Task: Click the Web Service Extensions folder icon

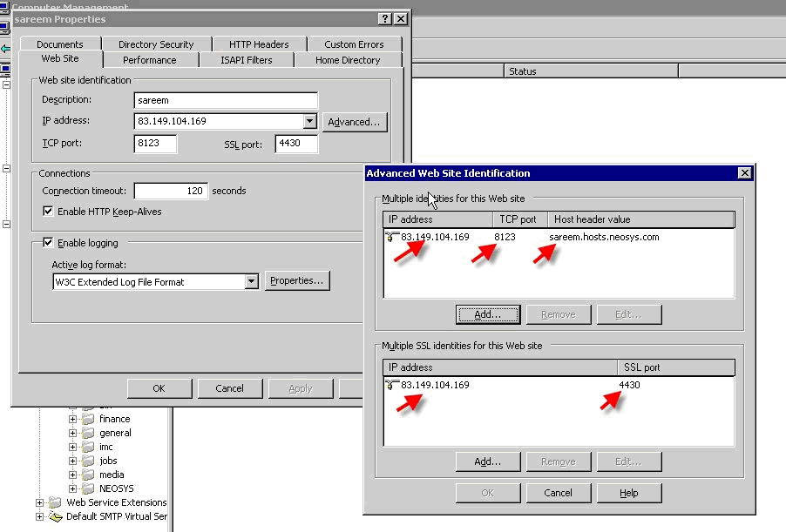Action: coord(56,502)
